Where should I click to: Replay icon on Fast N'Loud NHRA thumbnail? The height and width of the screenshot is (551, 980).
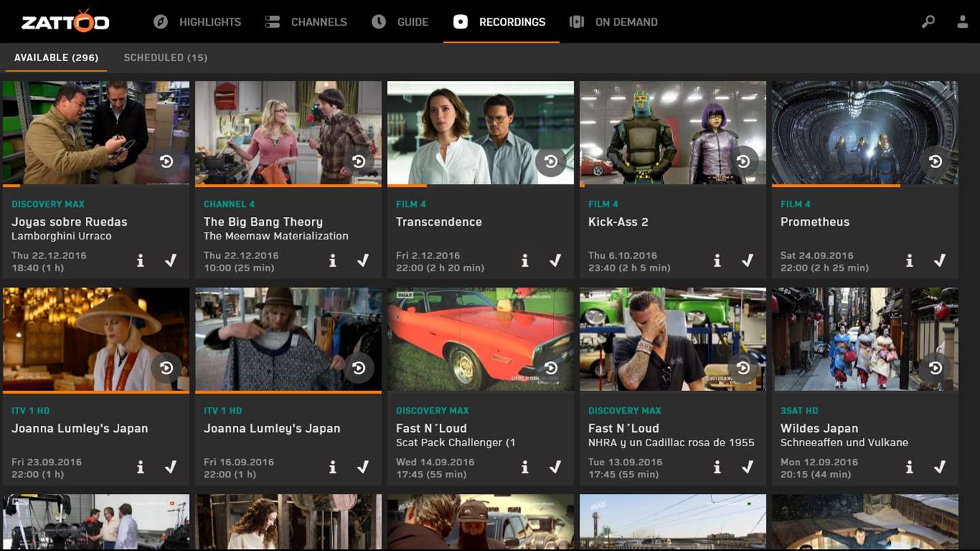(x=743, y=368)
